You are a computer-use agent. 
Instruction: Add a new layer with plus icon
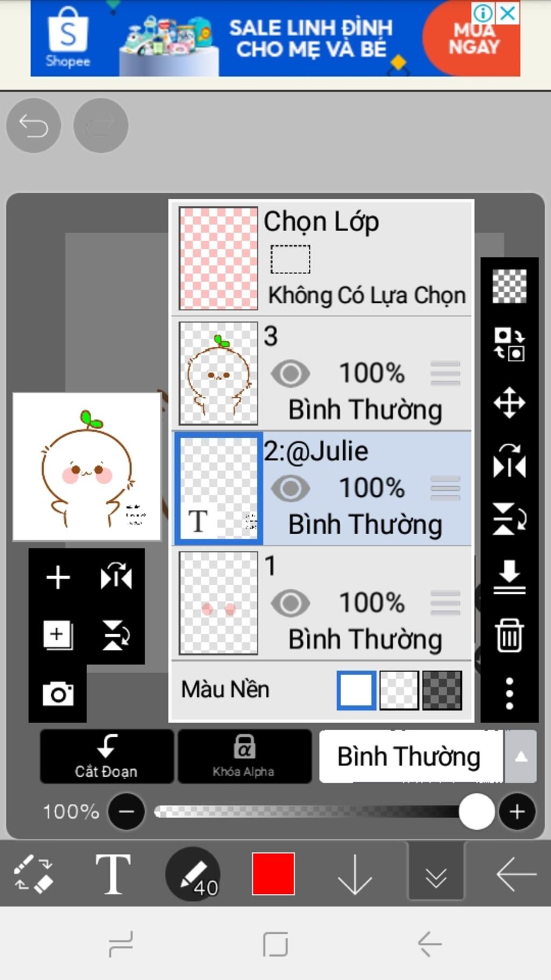[58, 578]
